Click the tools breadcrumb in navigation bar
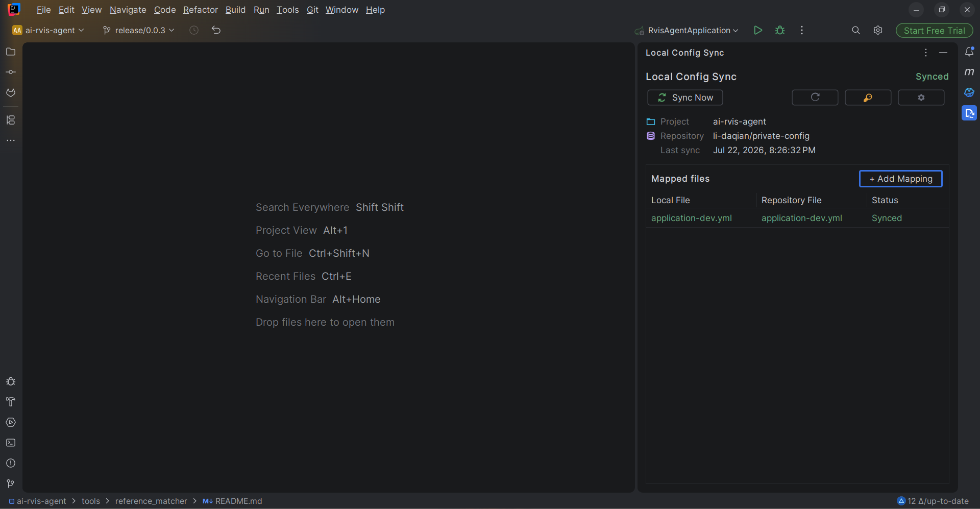The image size is (980, 509). click(x=91, y=501)
